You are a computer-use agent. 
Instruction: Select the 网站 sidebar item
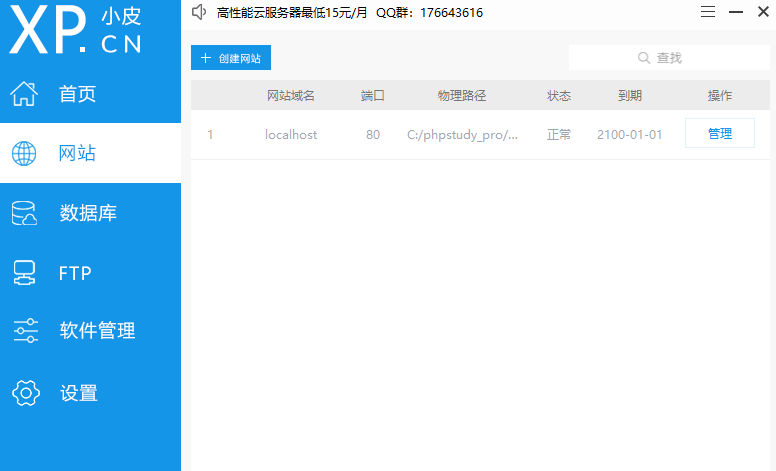coord(91,153)
